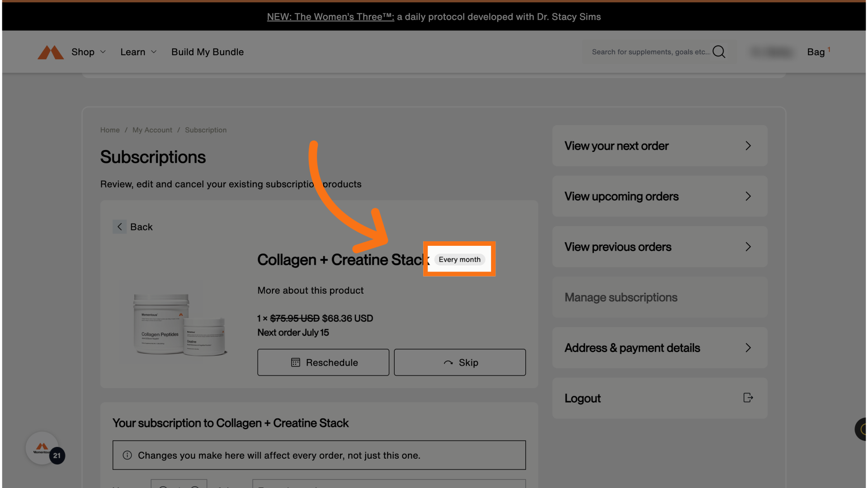Screen dimensions: 868x488
Task: Click Logout in account menu
Action: [x=660, y=398]
